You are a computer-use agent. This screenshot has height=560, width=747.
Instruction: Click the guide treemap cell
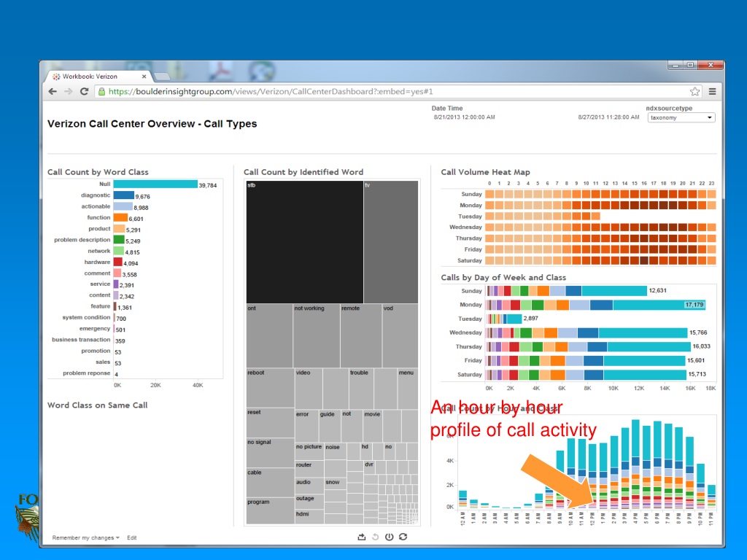point(330,426)
